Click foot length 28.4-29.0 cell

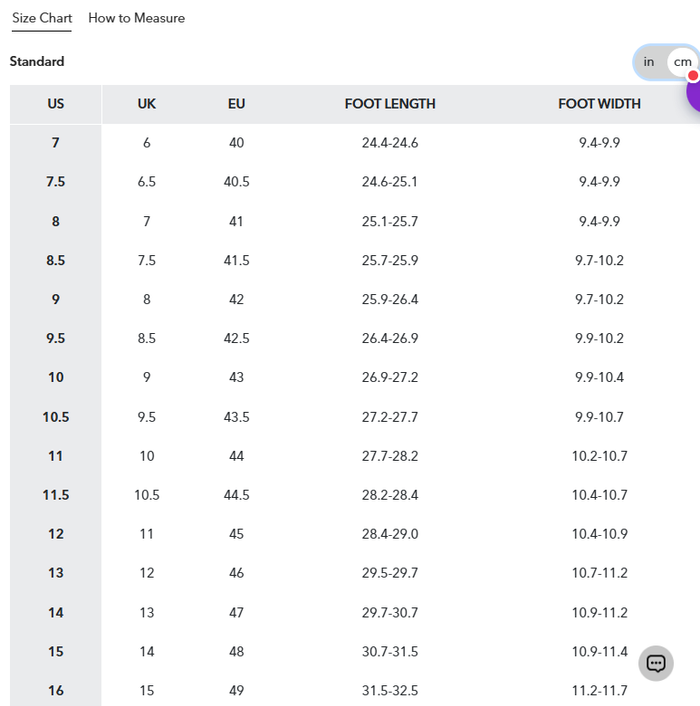click(390, 534)
